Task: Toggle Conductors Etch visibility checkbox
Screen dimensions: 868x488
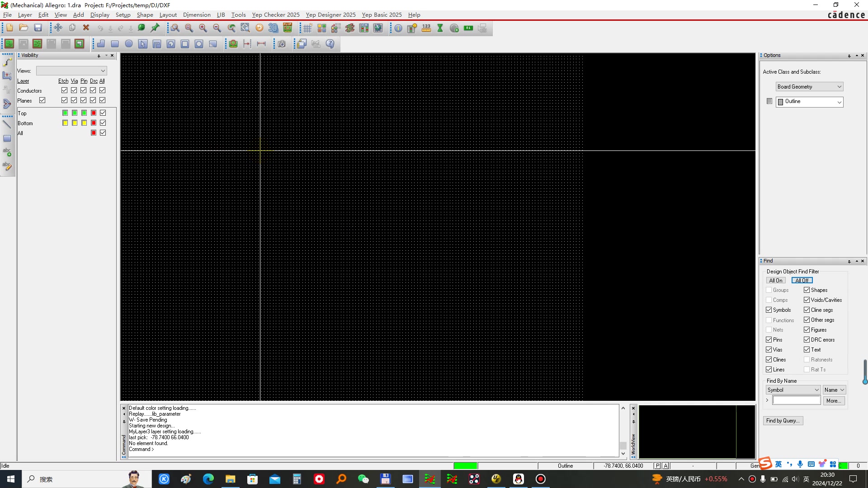Action: pyautogui.click(x=64, y=90)
